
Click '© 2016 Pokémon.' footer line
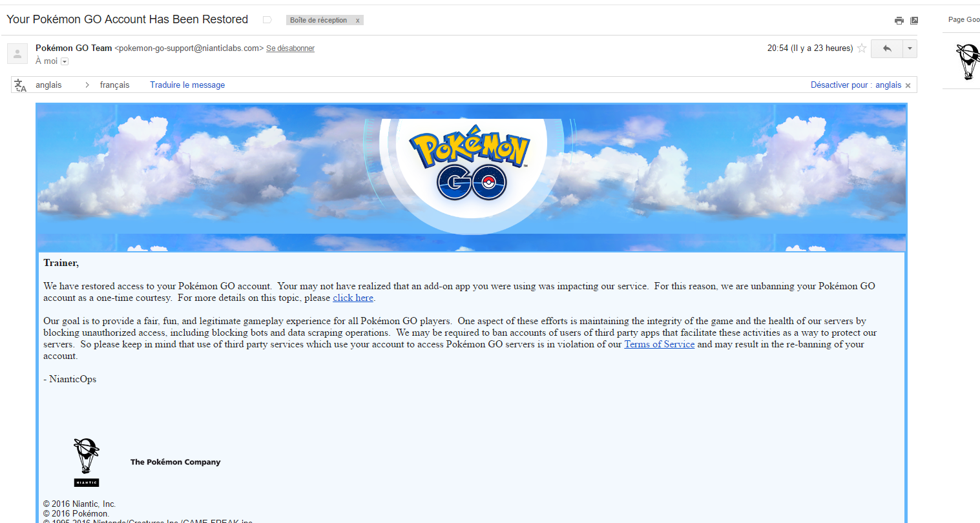tap(76, 514)
